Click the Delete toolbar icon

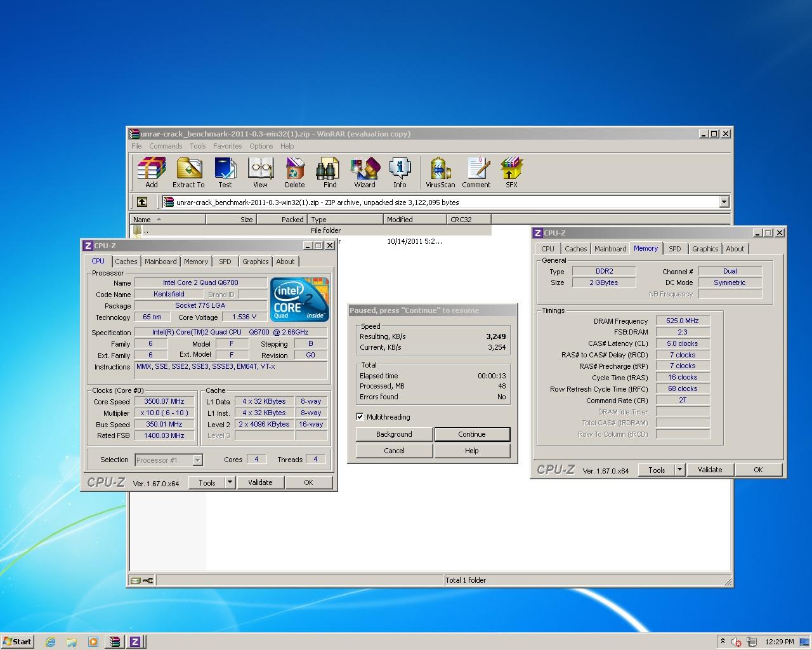294,173
